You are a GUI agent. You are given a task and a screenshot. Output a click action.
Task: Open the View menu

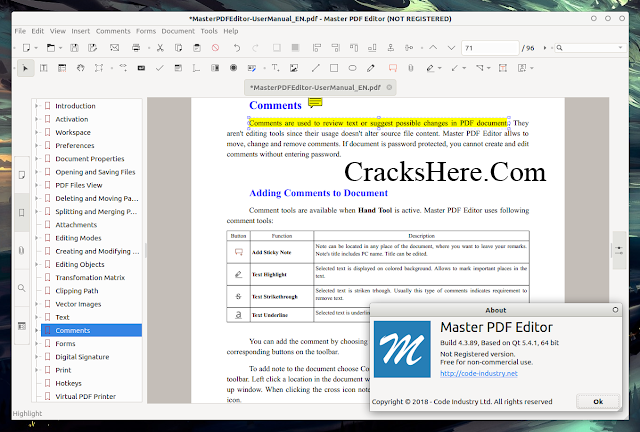[58, 31]
